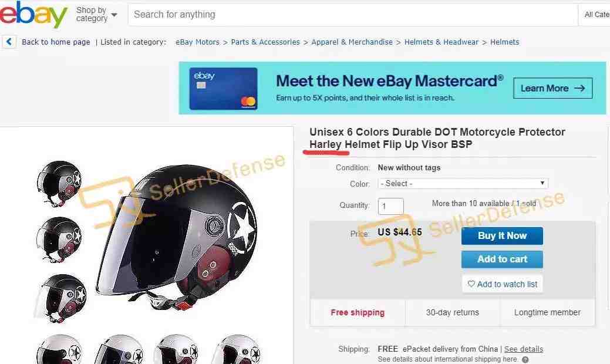
Task: Click the eBay Mastercard card image
Action: coord(223,89)
